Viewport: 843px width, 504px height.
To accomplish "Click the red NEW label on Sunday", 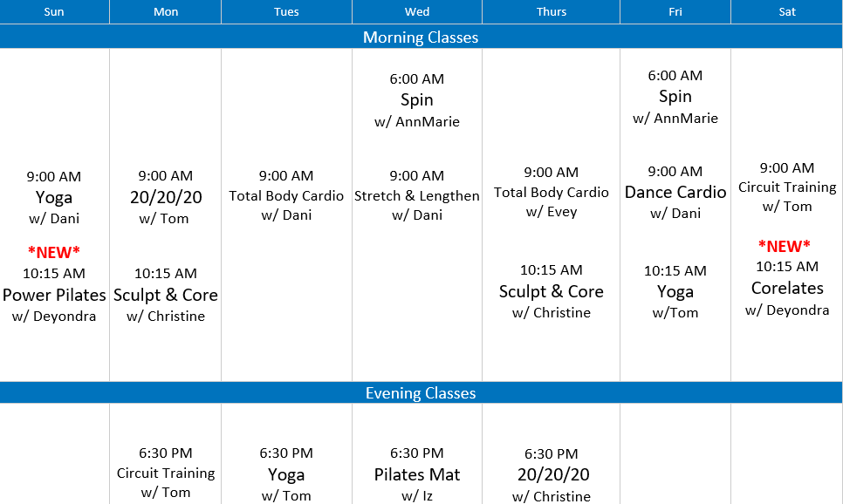I will (x=54, y=253).
